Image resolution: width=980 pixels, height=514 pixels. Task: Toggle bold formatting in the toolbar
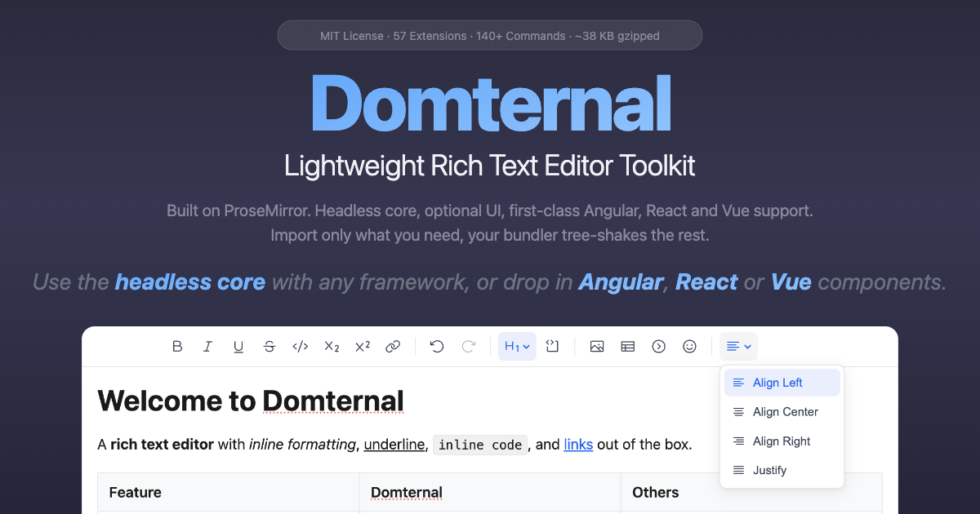pos(177,346)
